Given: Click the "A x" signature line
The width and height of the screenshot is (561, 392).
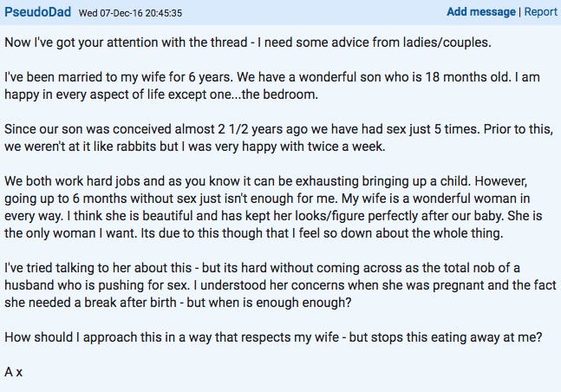Looking at the screenshot, I should tap(14, 372).
